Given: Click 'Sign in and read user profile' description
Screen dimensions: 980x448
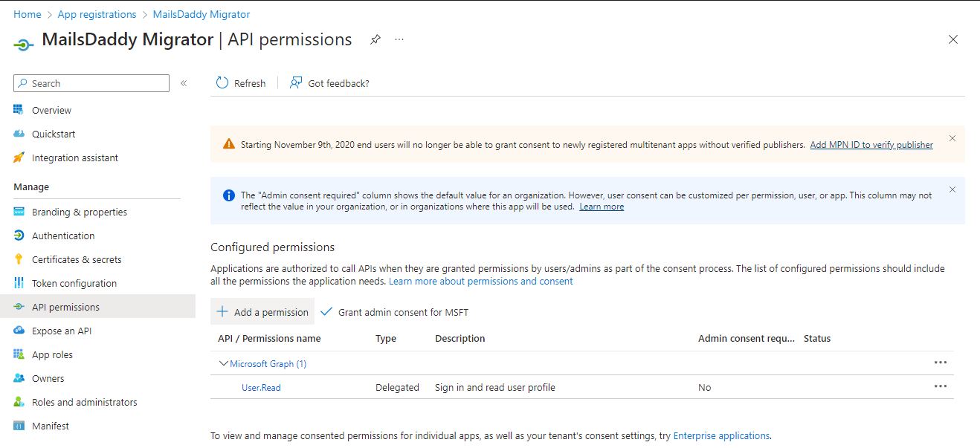Looking at the screenshot, I should point(495,387).
